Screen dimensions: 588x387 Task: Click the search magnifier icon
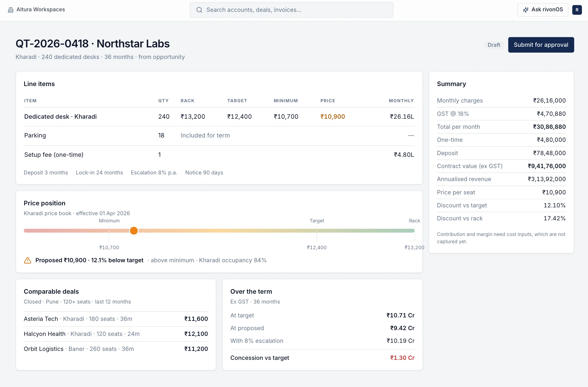199,10
